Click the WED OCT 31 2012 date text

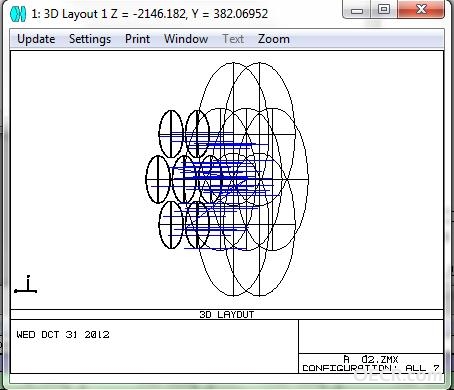(63, 335)
